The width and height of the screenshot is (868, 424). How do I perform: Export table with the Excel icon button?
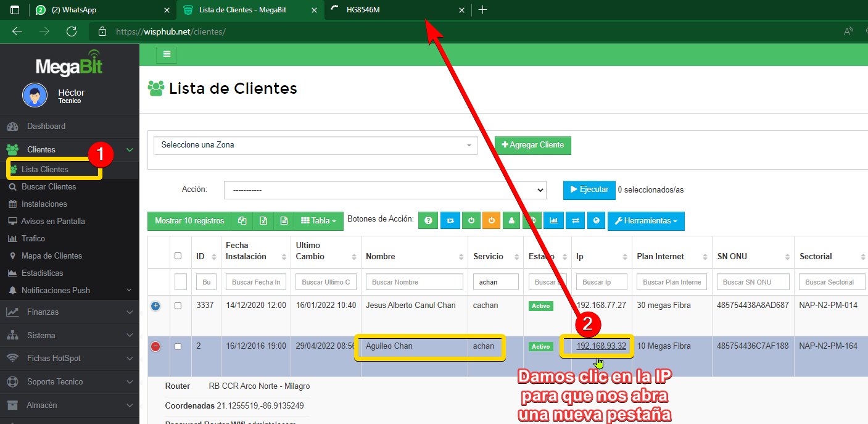263,220
